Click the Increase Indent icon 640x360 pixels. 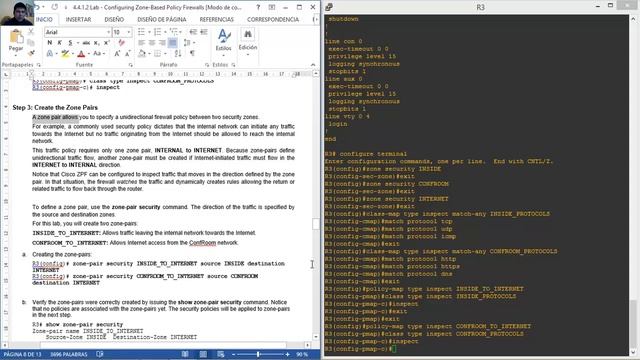pos(204,32)
